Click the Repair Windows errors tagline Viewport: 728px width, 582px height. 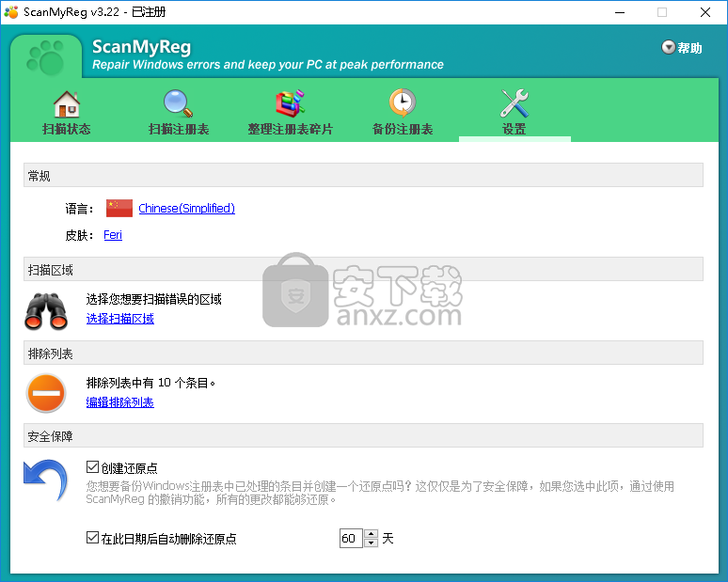pos(268,65)
